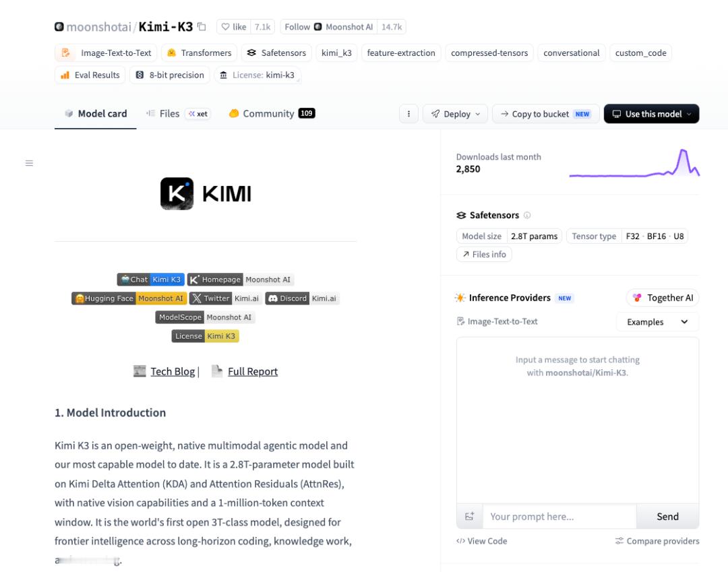Open the Kimi logo image
The image size is (728, 572).
coord(206,193)
